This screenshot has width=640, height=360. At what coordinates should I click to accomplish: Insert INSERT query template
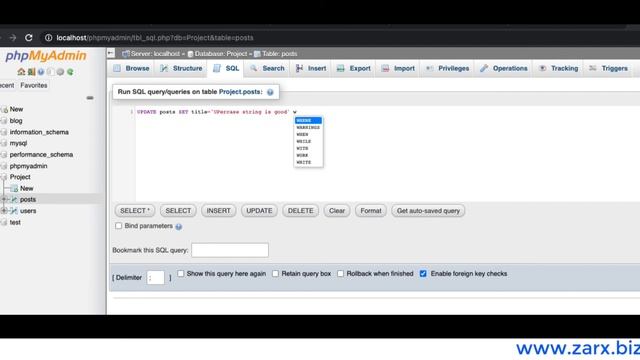[x=218, y=211]
